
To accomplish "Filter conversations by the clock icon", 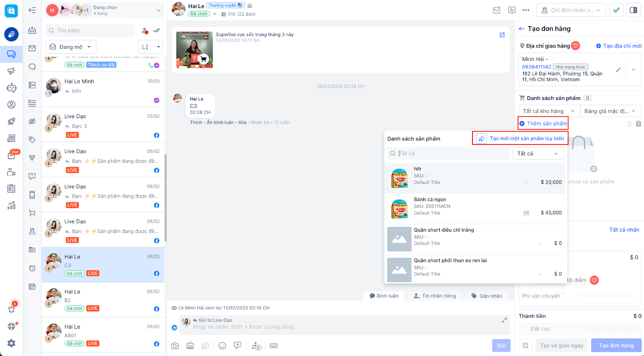I will tap(32, 268).
